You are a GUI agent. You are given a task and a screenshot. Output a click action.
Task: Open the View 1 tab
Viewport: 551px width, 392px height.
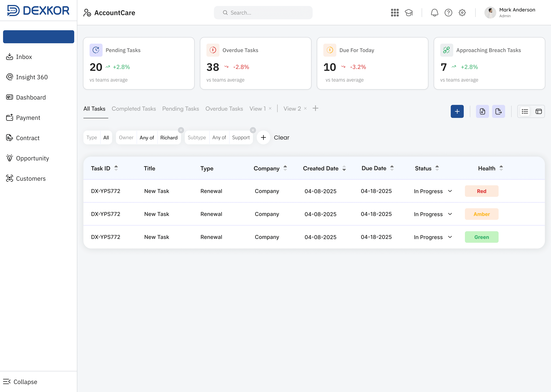coord(258,109)
